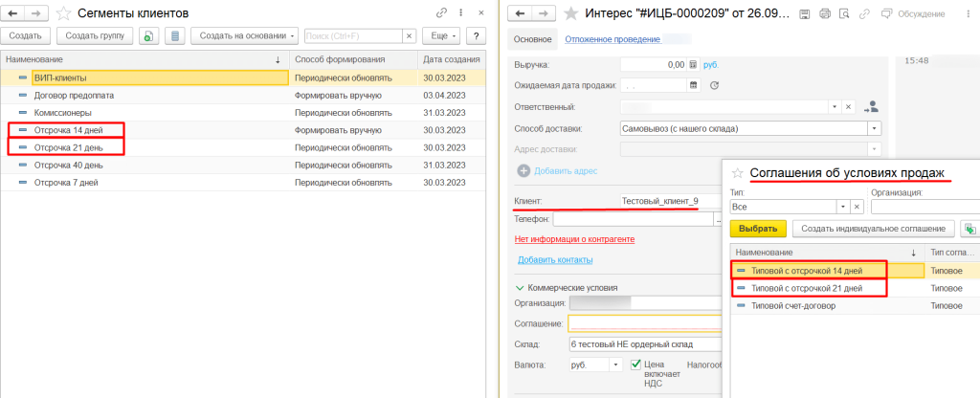Click the green document icon in the segments toolbar

coord(148,35)
